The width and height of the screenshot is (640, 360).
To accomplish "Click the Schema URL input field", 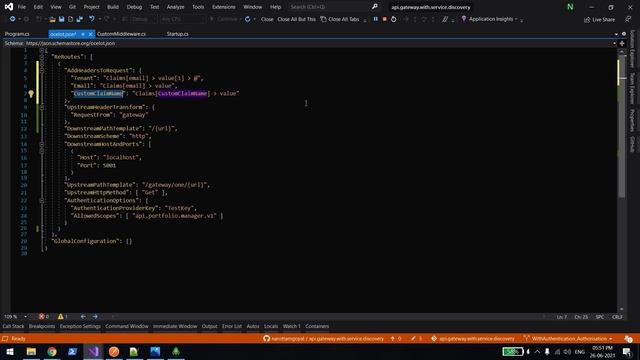I will pos(318,43).
